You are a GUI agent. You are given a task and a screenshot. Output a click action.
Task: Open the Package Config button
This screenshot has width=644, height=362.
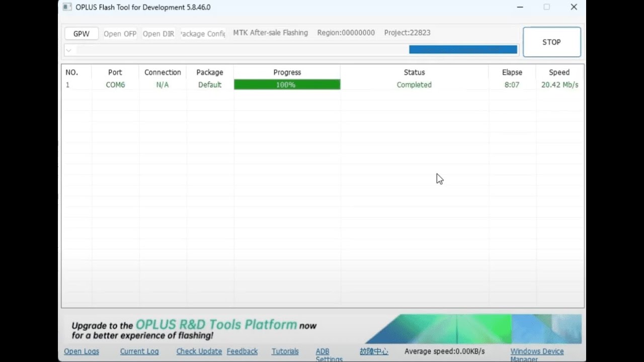point(203,34)
